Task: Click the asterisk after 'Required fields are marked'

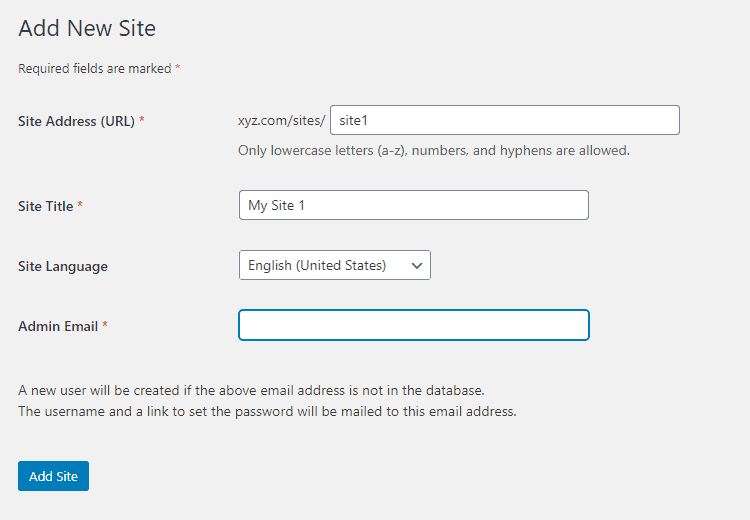Action: click(177, 66)
